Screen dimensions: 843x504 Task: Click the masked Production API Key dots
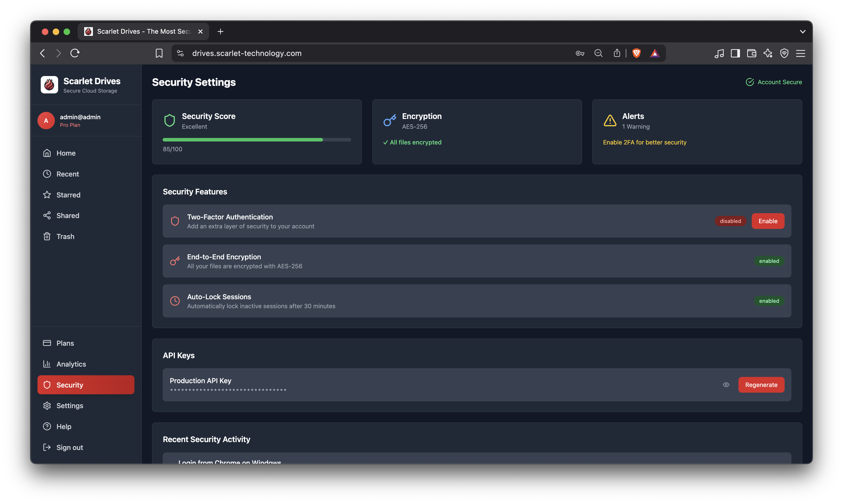[228, 390]
